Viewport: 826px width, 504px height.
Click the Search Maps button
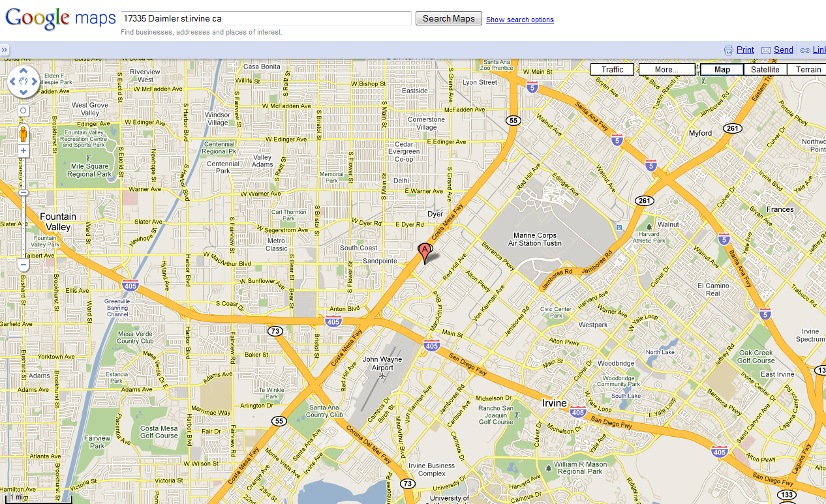tap(449, 18)
